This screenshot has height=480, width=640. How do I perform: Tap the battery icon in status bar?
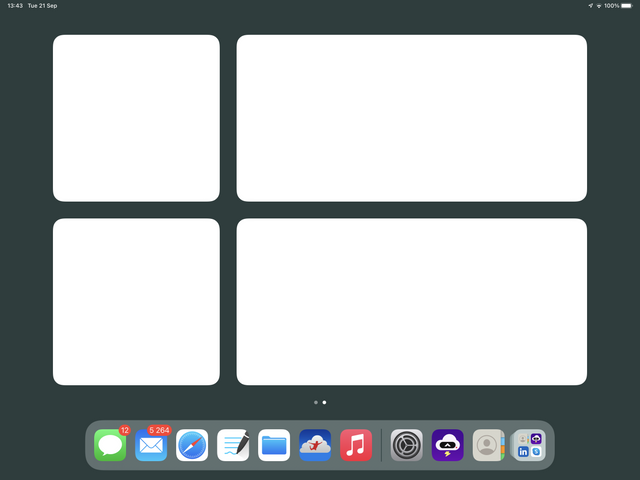click(x=627, y=6)
